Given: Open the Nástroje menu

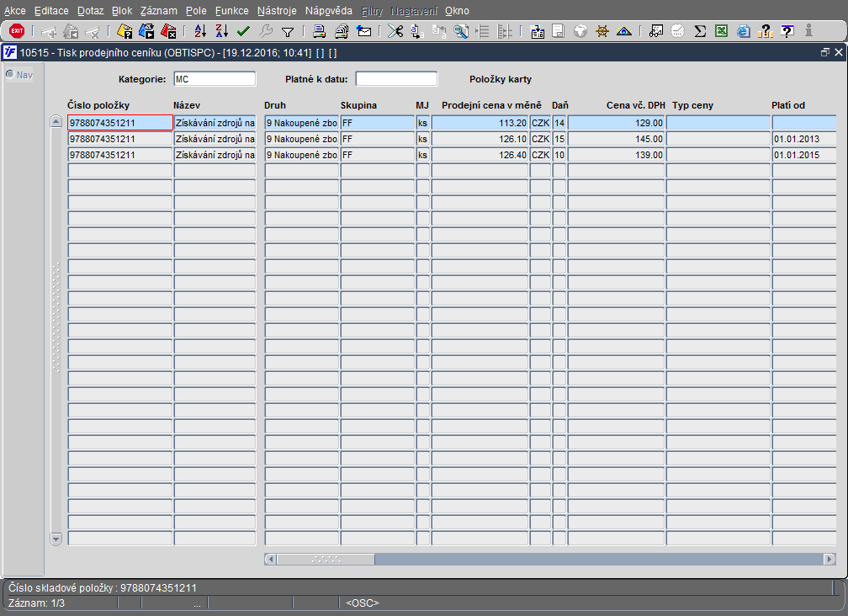Looking at the screenshot, I should (x=277, y=11).
